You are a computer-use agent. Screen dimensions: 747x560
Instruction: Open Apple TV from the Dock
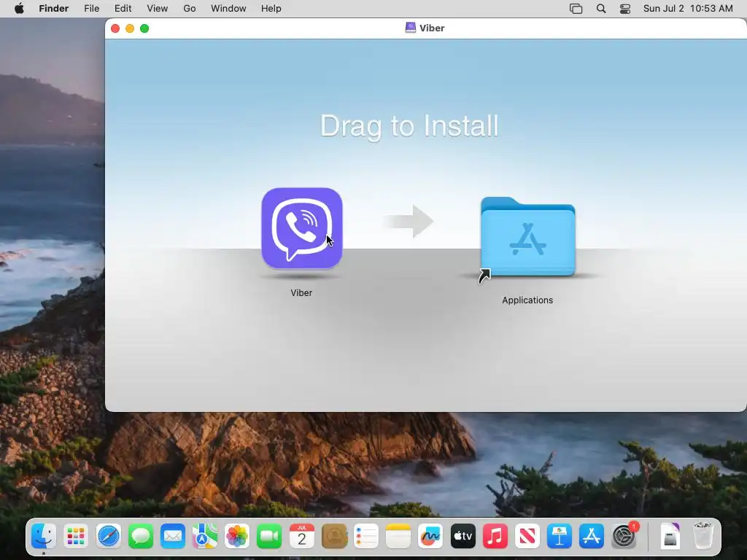(x=462, y=537)
